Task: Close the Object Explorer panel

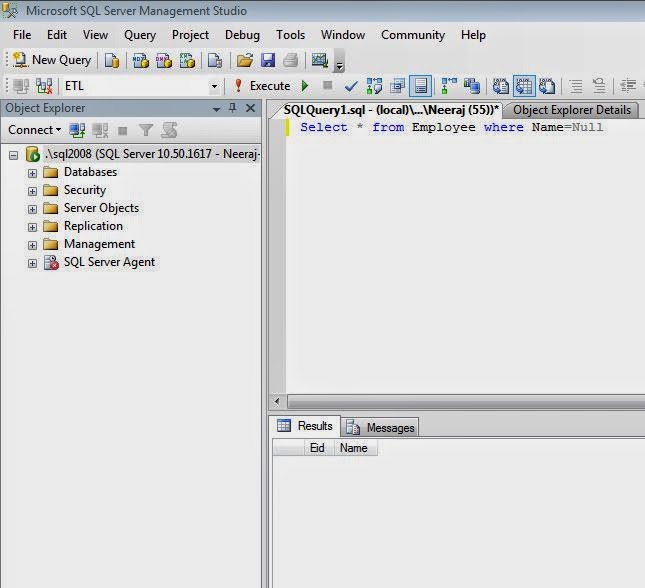Action: 250,108
